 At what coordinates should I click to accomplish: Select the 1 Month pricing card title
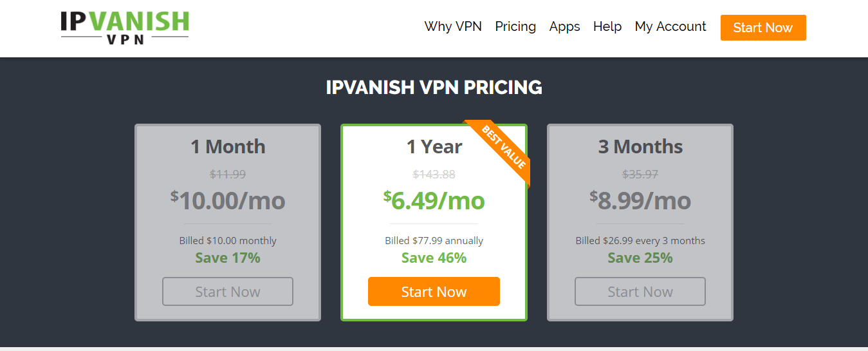(228, 146)
